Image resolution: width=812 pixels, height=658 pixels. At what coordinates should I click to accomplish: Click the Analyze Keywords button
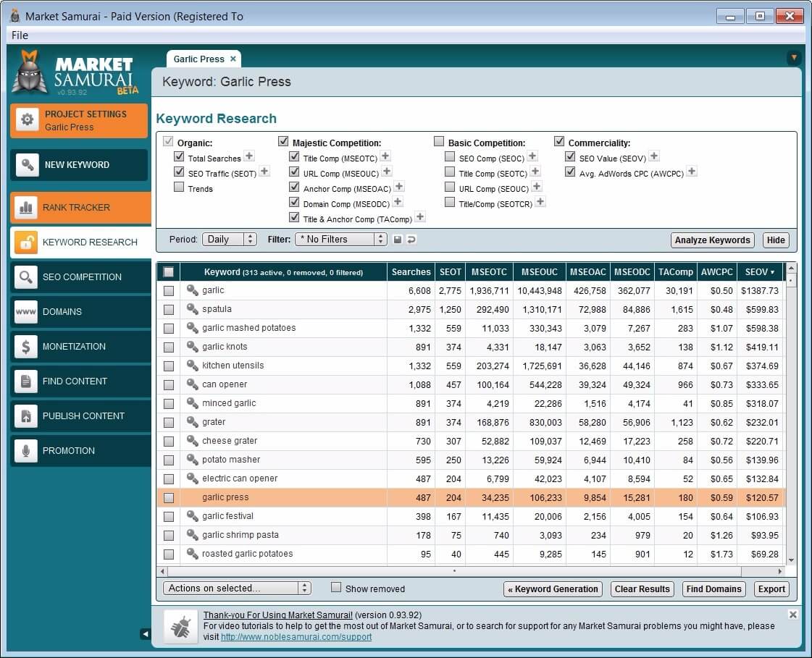click(x=712, y=240)
